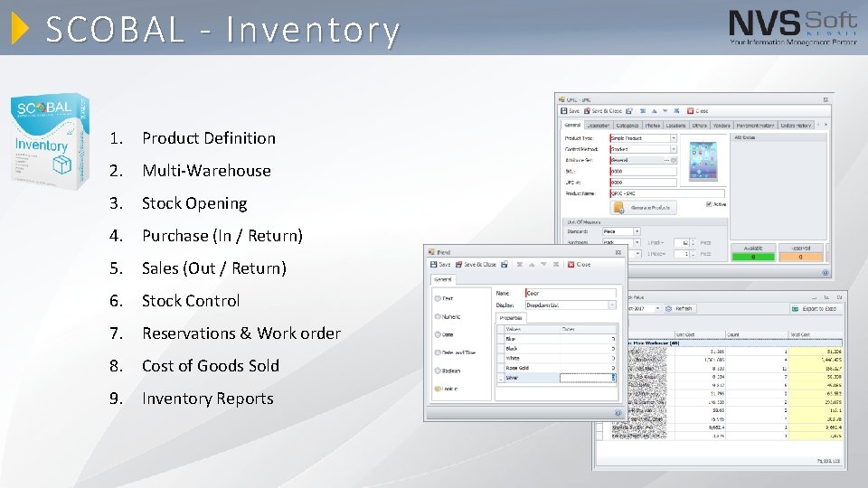Toggle the Active checkbox
This screenshot has height=488, width=868.
(x=709, y=205)
